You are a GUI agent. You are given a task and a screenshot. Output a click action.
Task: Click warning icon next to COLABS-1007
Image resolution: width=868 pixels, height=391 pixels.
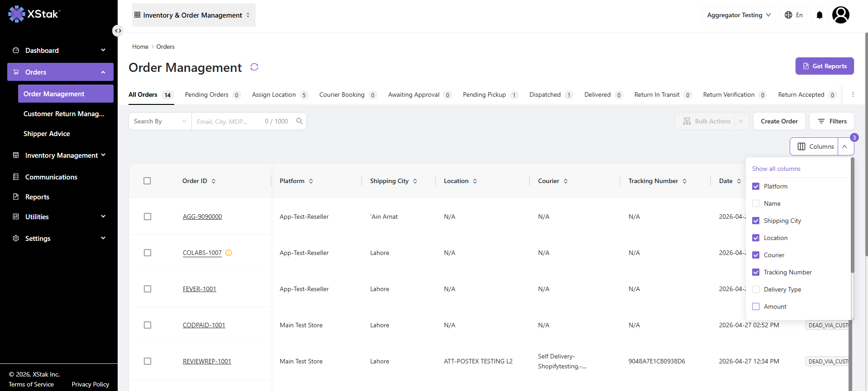(229, 253)
